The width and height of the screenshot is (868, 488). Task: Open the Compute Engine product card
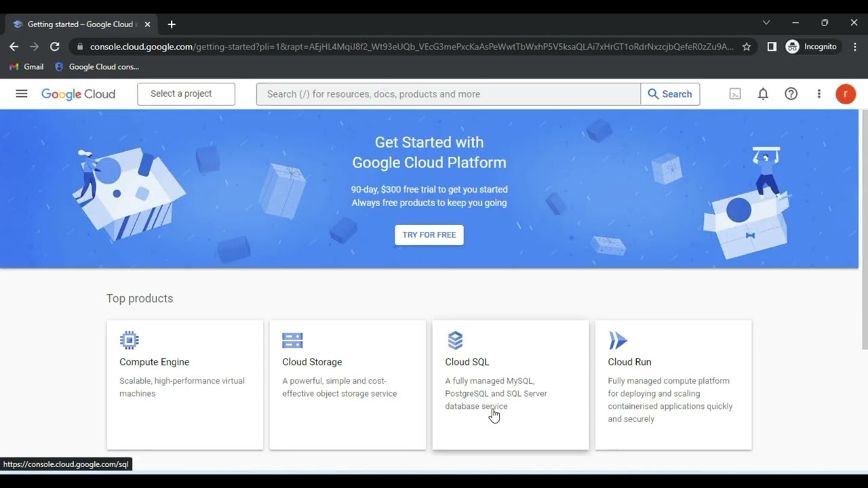[185, 385]
